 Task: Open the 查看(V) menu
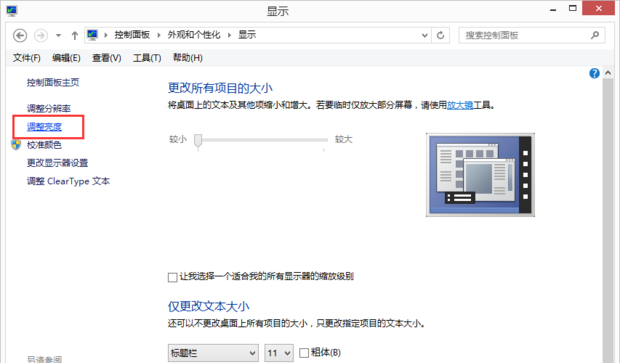pos(107,58)
